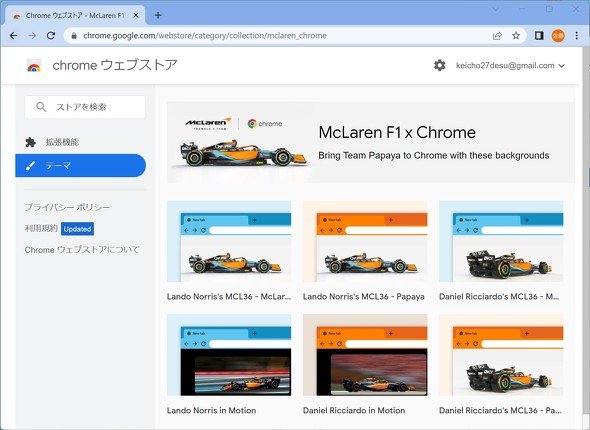590x430 pixels.
Task: Click the Chrome Web Store rainbow logo
Action: [x=34, y=66]
